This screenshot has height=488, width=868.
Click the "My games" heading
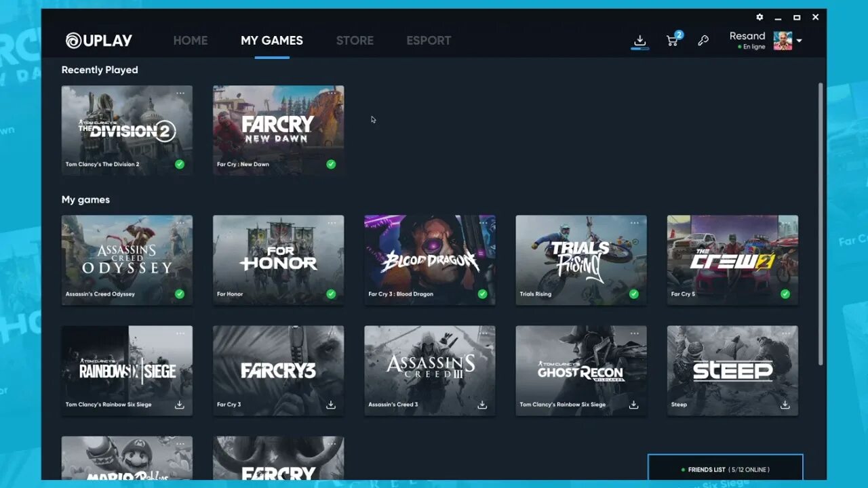click(x=85, y=200)
